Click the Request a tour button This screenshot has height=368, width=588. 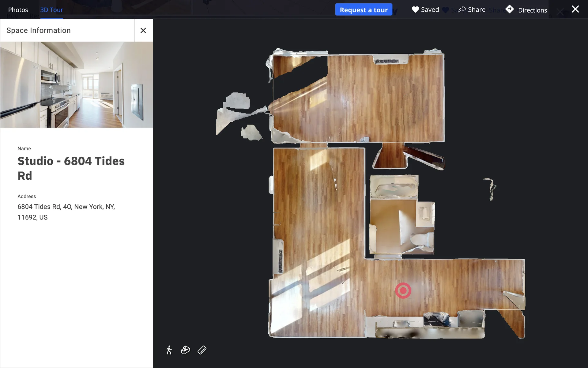pyautogui.click(x=364, y=10)
